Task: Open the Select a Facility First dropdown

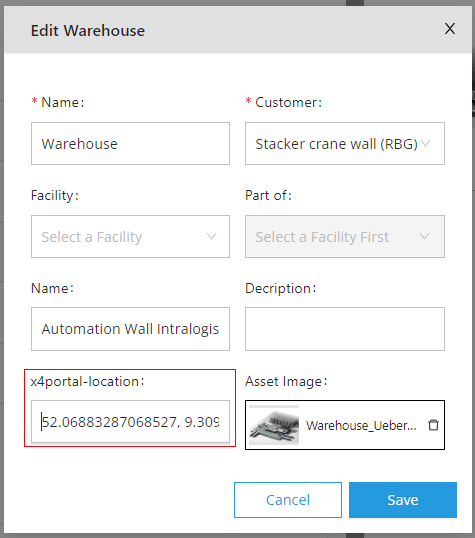Action: point(345,236)
